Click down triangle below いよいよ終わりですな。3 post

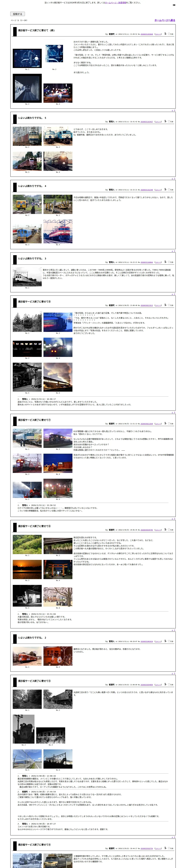[x=175, y=294]
